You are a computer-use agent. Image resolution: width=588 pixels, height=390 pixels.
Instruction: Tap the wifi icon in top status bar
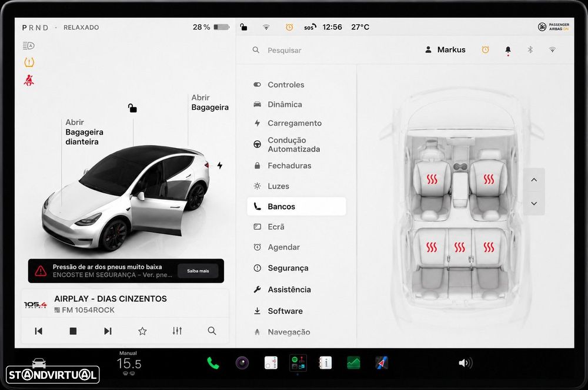click(x=266, y=27)
